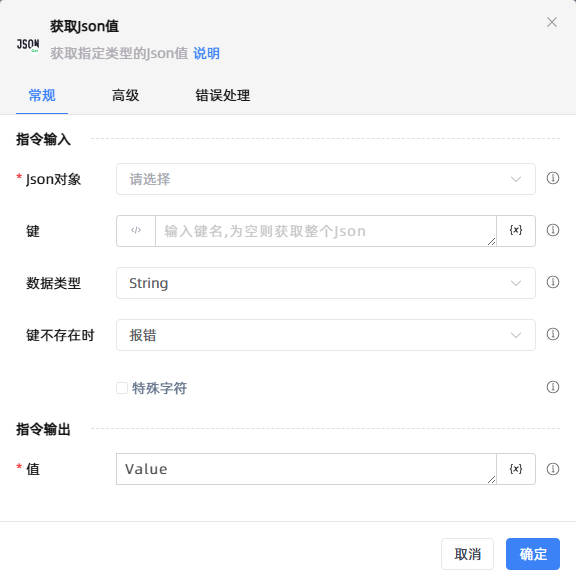Show info for 值 output field
This screenshot has height=586, width=576.
pos(553,469)
